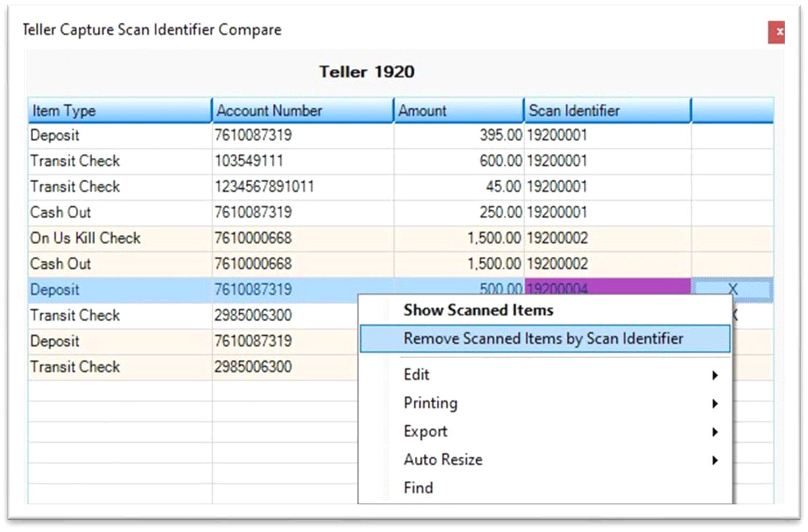The height and width of the screenshot is (532, 808).
Task: Choose Remove Scanned Items by Scan Identifier
Action: coord(545,338)
